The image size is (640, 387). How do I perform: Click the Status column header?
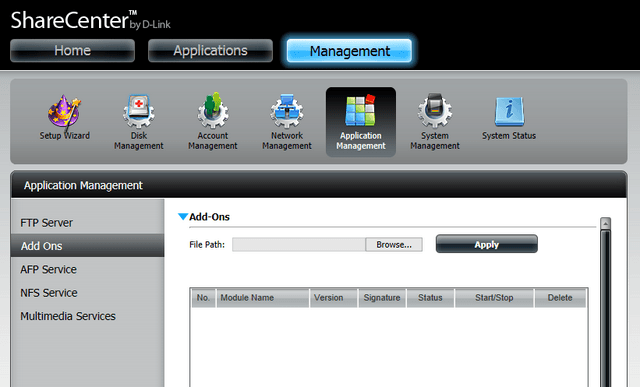(430, 298)
